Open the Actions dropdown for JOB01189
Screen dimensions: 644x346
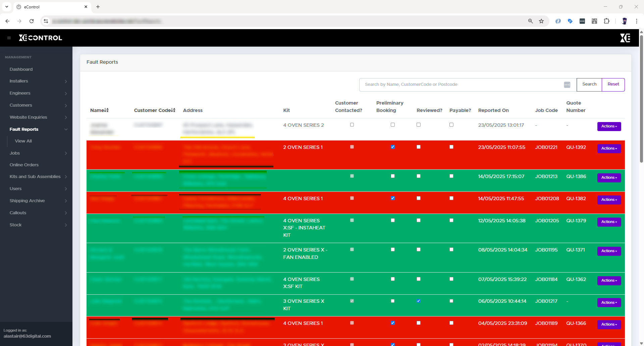click(609, 325)
